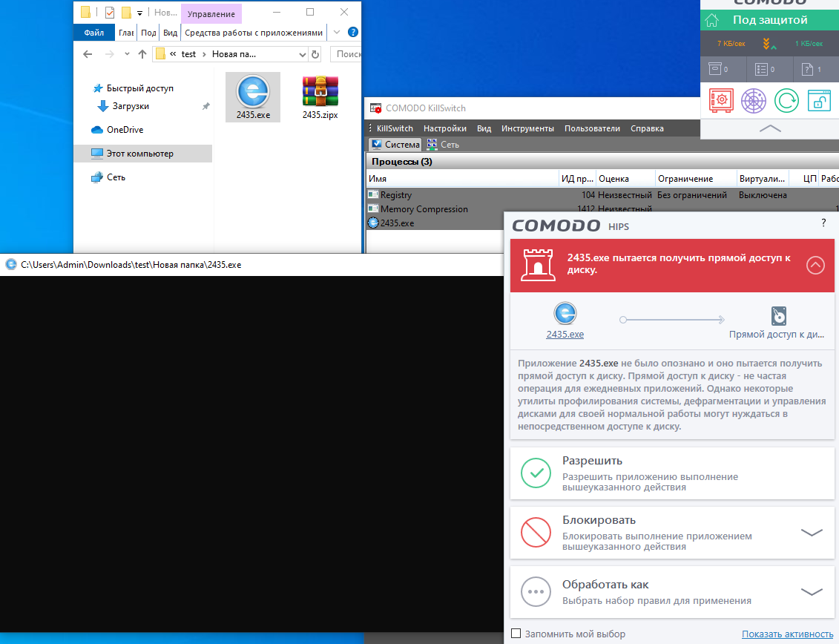The height and width of the screenshot is (644, 839).
Task: Open OneDrive in Explorer sidebar
Action: 118,130
